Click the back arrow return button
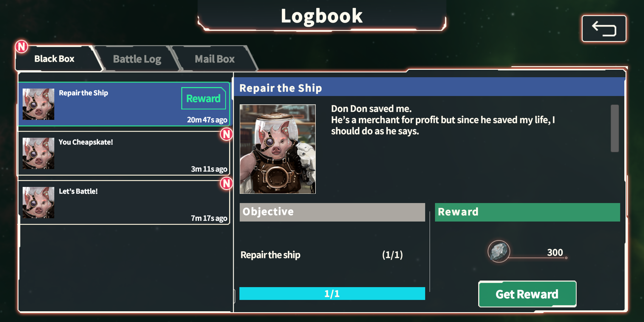Image resolution: width=644 pixels, height=322 pixels. click(x=604, y=29)
